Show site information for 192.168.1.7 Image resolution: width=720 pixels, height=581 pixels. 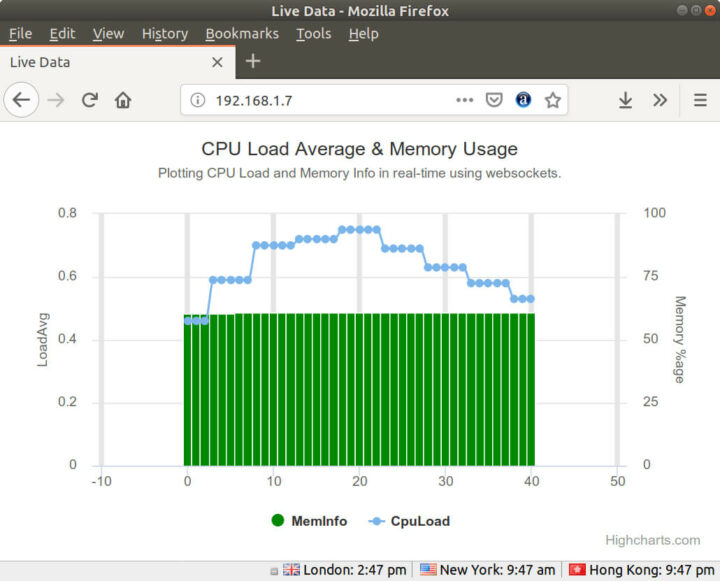[x=197, y=100]
